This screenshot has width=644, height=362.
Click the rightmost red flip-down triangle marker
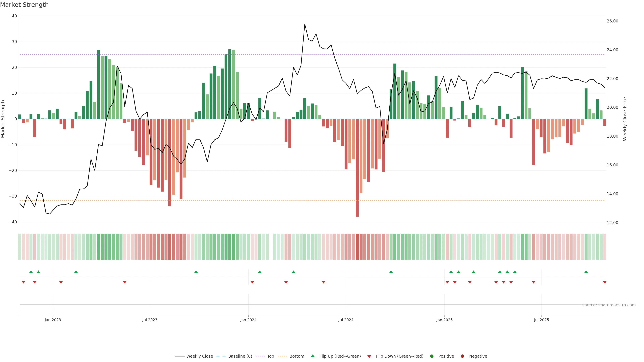(x=604, y=282)
